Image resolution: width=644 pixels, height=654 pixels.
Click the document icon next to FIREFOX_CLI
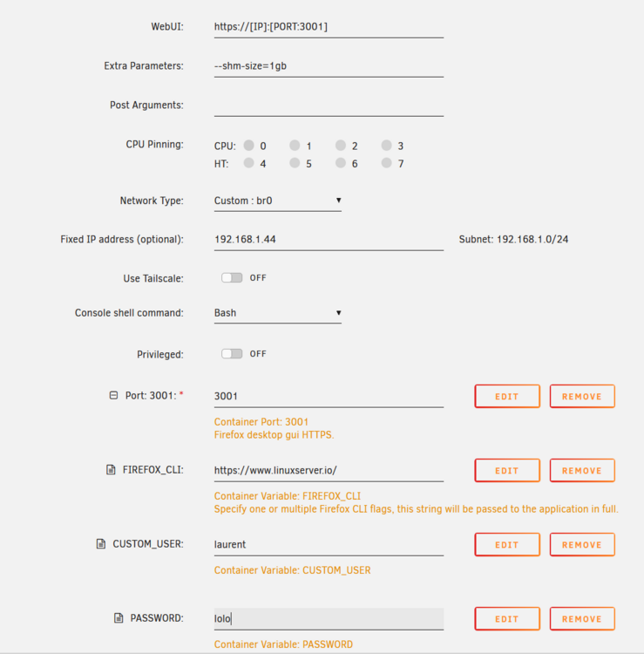[x=111, y=470]
